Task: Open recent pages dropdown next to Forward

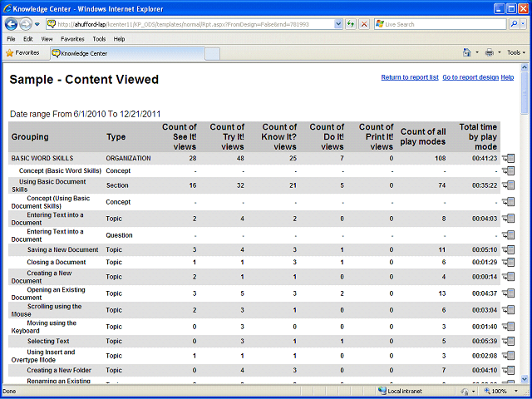Action: [x=37, y=24]
